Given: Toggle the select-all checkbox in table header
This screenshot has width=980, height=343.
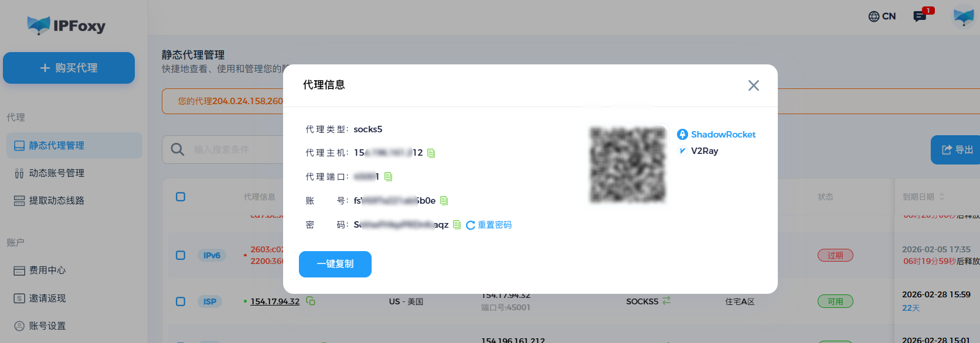Looking at the screenshot, I should coord(181,197).
